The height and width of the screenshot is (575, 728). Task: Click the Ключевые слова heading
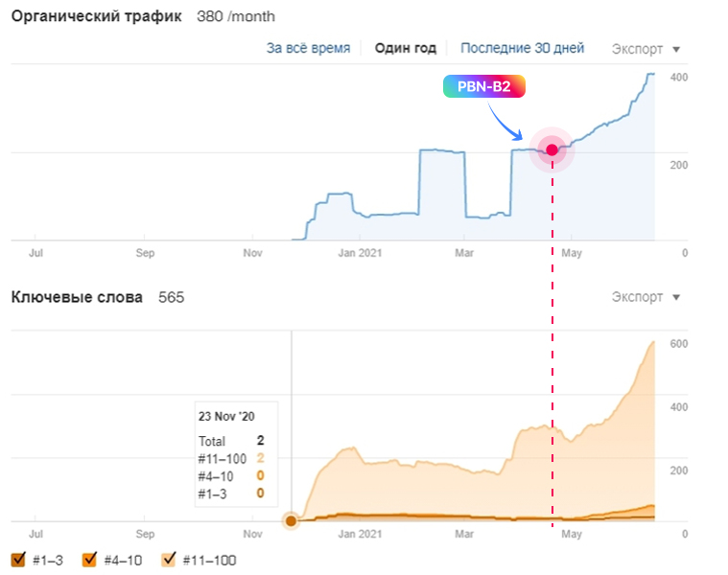coord(77,297)
